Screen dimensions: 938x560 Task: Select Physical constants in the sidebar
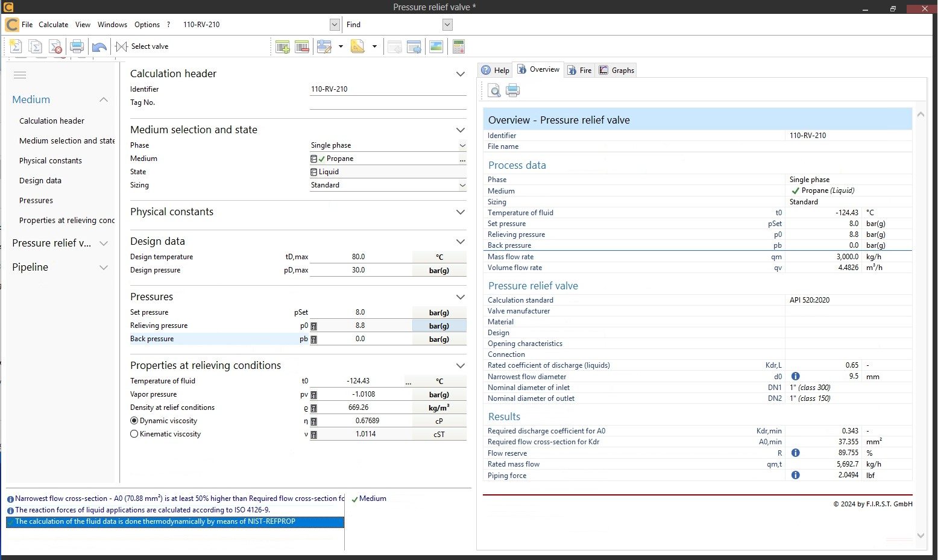51,160
